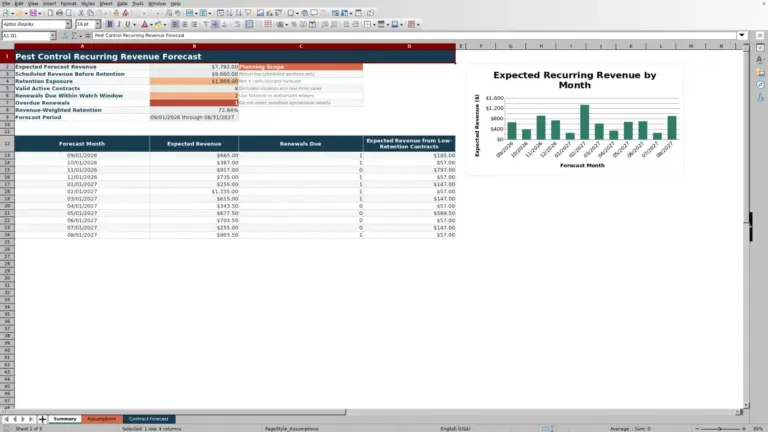The width and height of the screenshot is (768, 432).
Task: Click the zoom out minus button
Action: click(697, 429)
